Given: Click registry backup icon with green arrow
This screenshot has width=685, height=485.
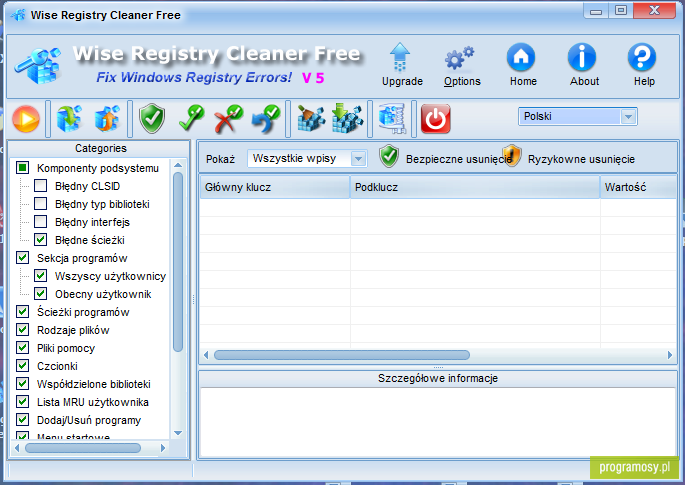Looking at the screenshot, I should 69,118.
